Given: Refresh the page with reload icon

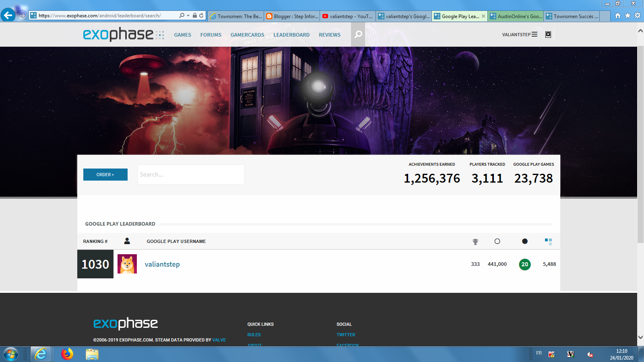Looking at the screenshot, I should click(x=201, y=15).
